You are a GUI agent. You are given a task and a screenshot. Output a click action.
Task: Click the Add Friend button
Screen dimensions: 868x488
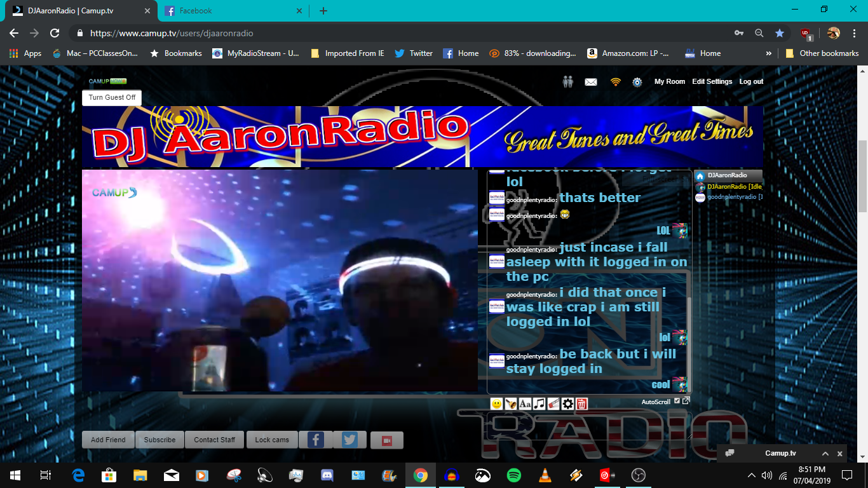[x=107, y=439]
